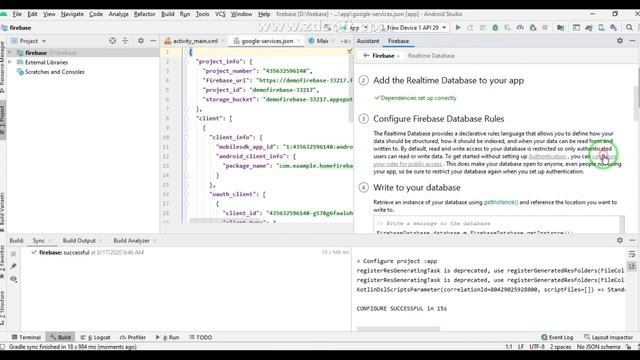Open the Authentication link
The height and width of the screenshot is (360, 640).
tap(547, 156)
